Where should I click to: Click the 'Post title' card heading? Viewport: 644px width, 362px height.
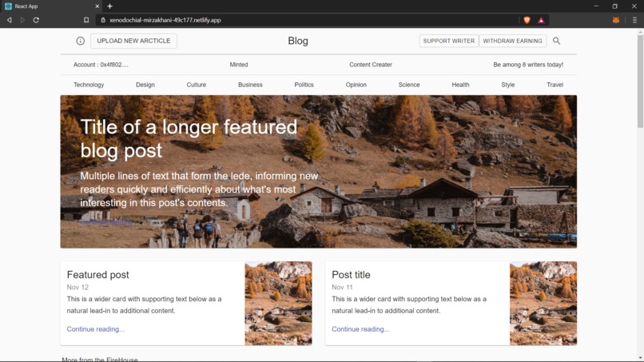point(351,274)
